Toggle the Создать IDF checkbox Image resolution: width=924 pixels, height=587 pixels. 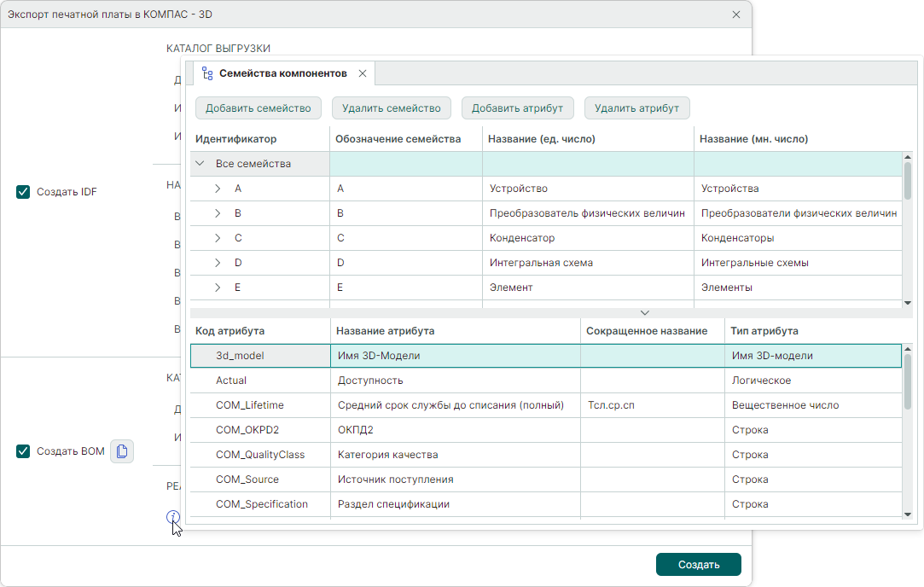pyautogui.click(x=23, y=192)
